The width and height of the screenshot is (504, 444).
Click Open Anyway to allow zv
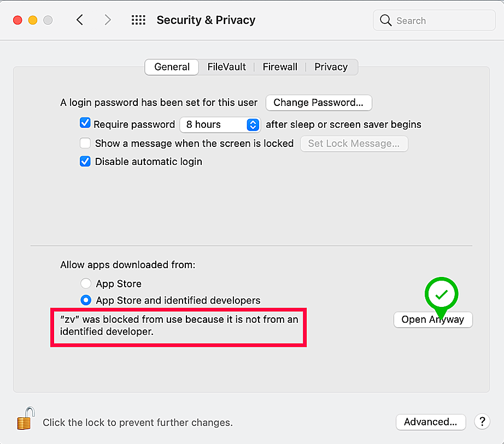point(432,319)
